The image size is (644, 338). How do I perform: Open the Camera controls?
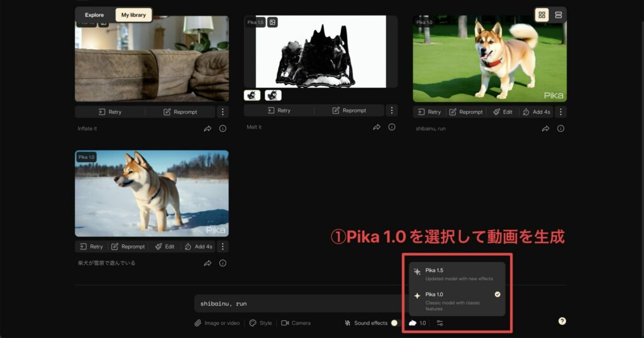(x=296, y=323)
